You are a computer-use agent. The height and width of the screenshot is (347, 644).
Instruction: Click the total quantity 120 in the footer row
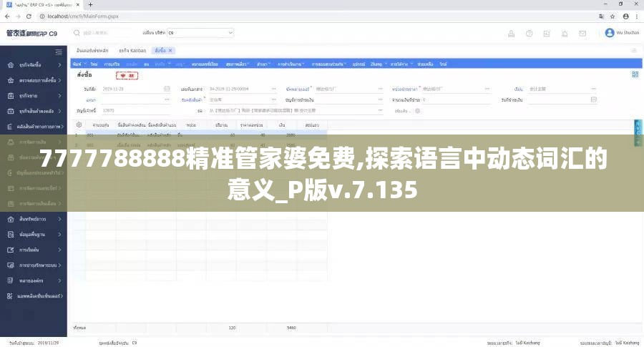click(x=232, y=328)
